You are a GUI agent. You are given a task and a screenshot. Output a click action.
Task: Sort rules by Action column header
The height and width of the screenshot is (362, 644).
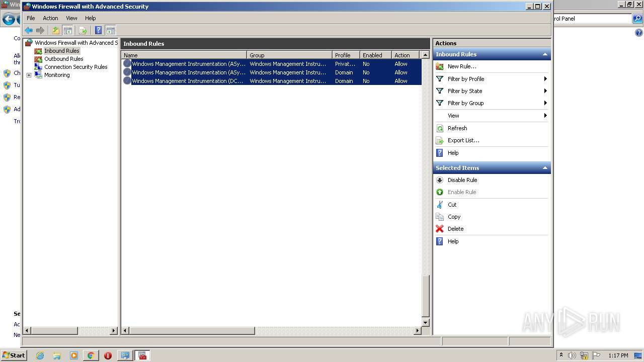407,55
